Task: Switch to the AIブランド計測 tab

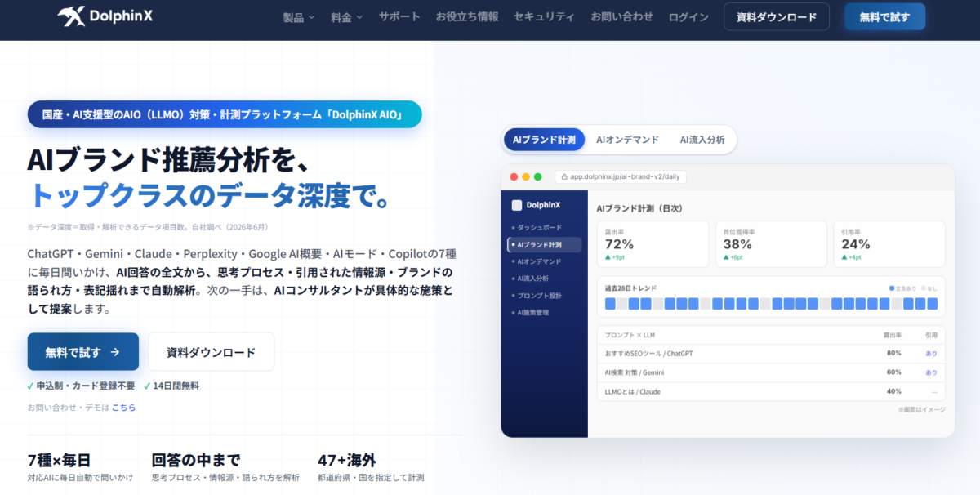Action: 544,140
